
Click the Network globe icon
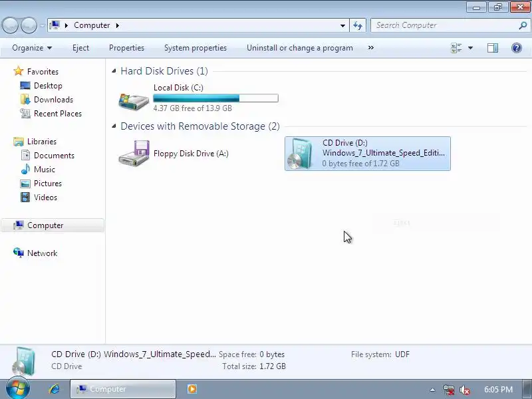[x=19, y=253]
